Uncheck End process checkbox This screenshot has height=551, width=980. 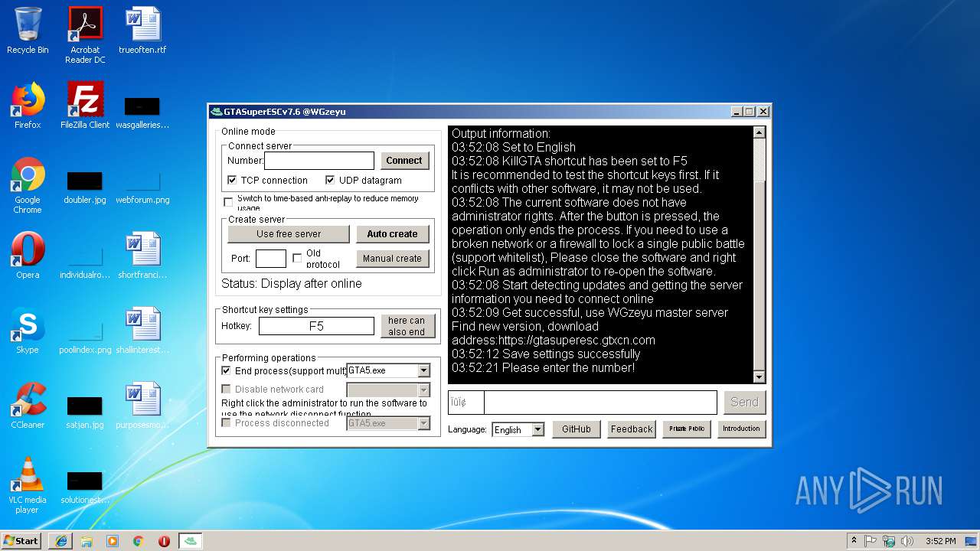226,370
